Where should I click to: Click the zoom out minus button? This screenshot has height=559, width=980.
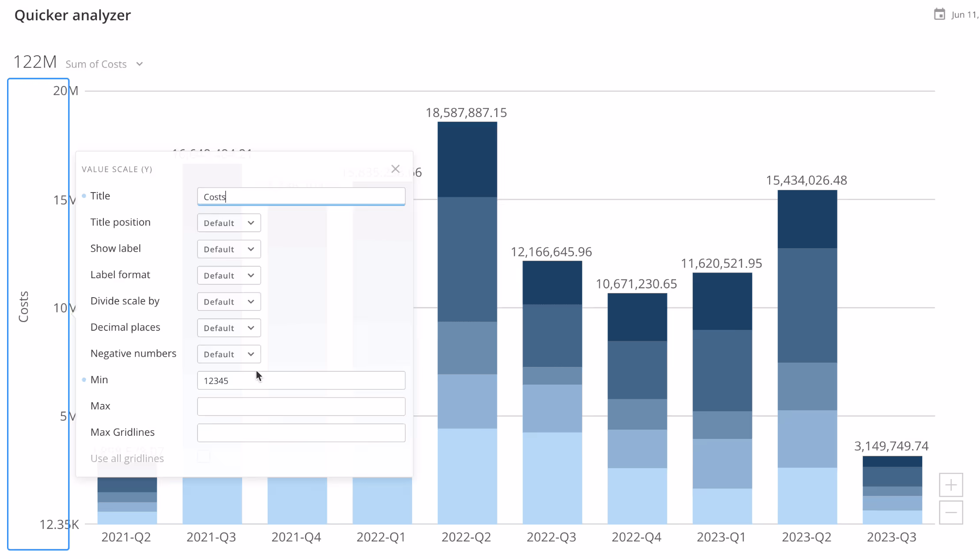pos(951,513)
